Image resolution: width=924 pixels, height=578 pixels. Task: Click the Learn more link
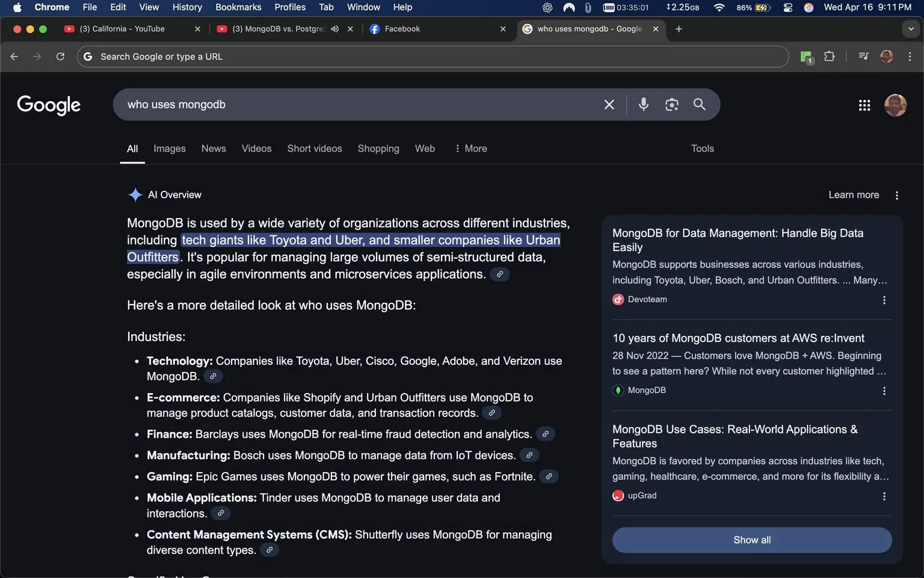click(854, 195)
